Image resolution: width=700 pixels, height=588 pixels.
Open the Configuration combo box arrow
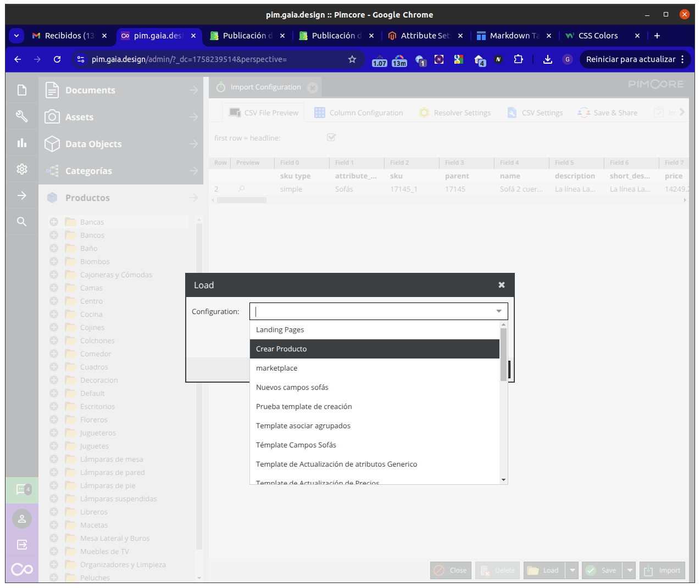499,311
